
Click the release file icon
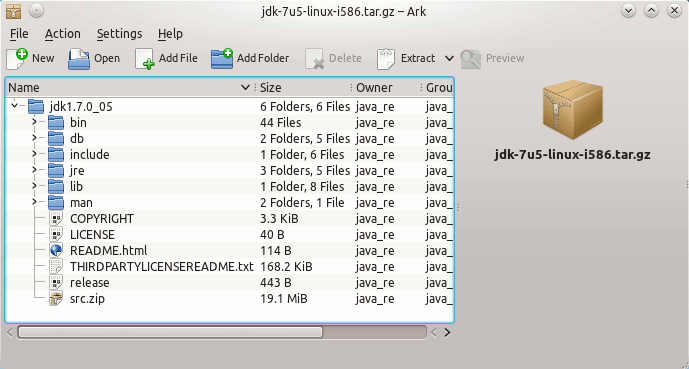click(56, 282)
